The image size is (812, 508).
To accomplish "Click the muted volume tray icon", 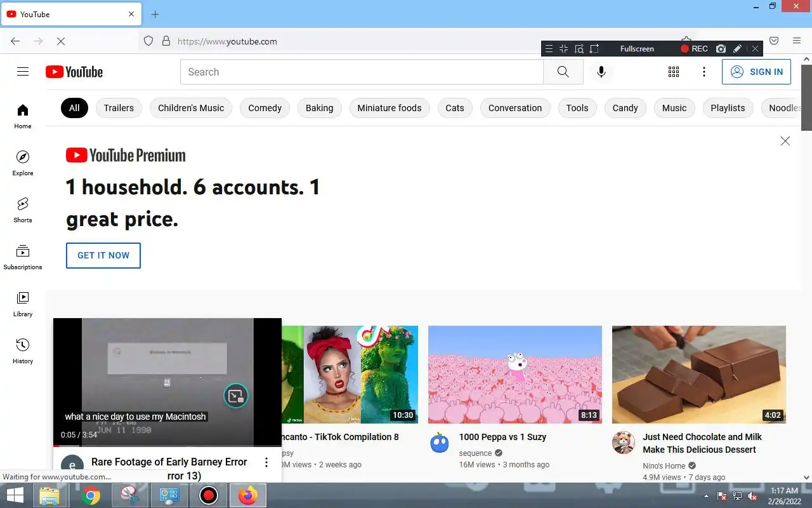I will tap(753, 496).
